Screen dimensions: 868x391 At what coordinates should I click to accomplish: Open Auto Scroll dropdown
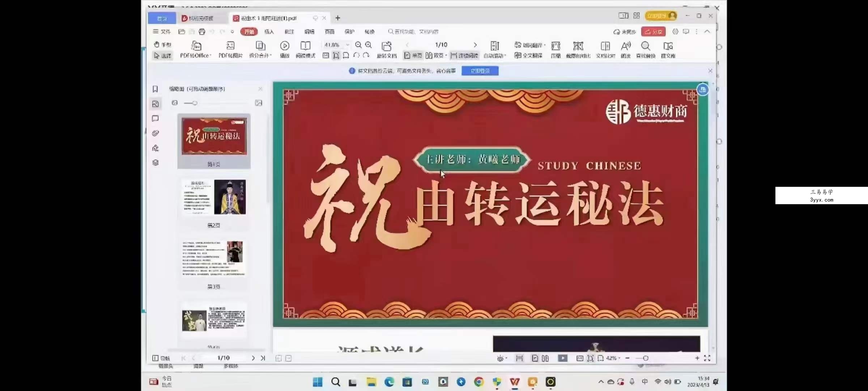(x=495, y=49)
